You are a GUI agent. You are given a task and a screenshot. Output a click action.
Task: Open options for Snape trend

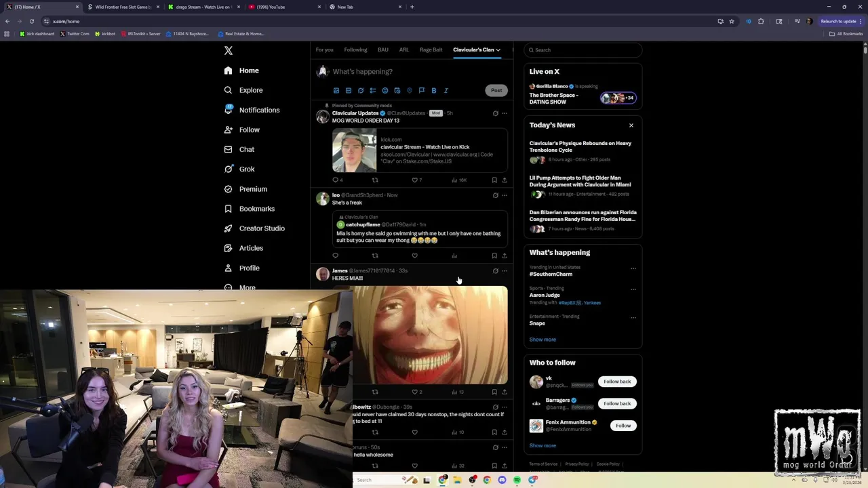(633, 317)
